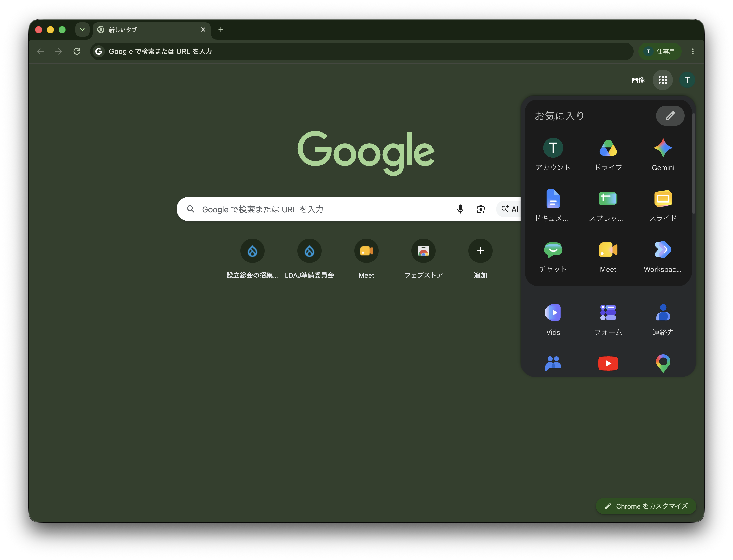Close the 新しいタブ tab
Screen dimensions: 733x560
coord(203,29)
